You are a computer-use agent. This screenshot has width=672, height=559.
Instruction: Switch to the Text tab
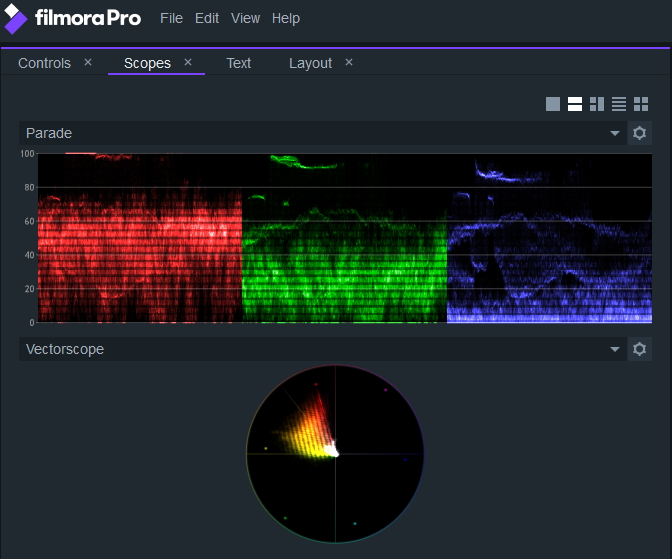[239, 63]
